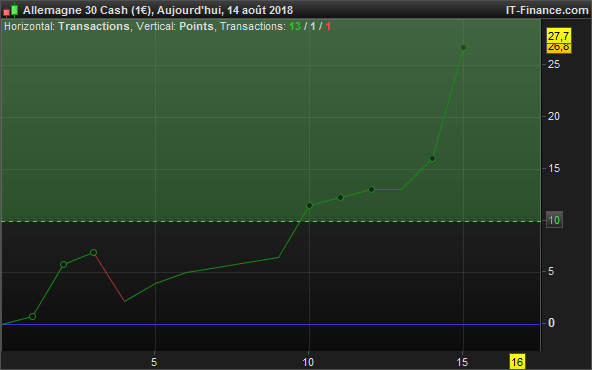Click the green 13 winning transactions count
The width and height of the screenshot is (592, 370).
(x=295, y=26)
